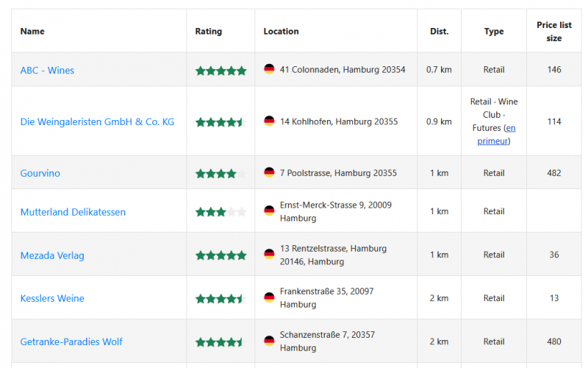Select the address 'Frankenstraße 35, 20097 Hamburg'
Viewport: 588px width, 368px height.
[326, 298]
